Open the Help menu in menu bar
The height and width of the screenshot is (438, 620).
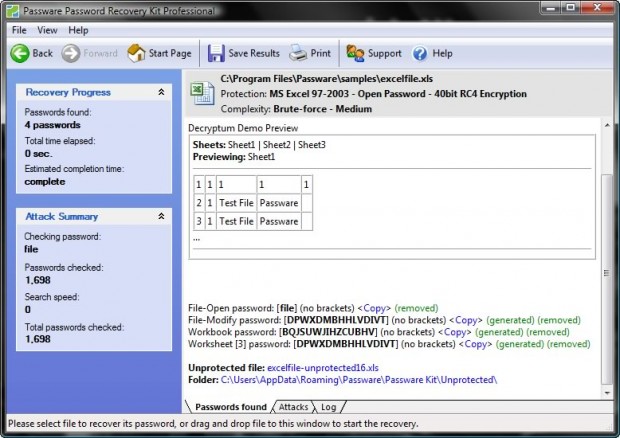78,30
